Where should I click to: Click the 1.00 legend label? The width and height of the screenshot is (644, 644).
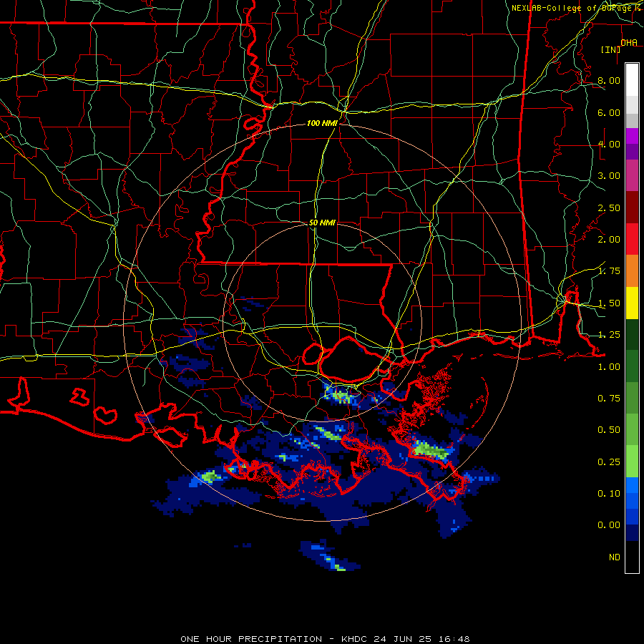pyautogui.click(x=609, y=367)
